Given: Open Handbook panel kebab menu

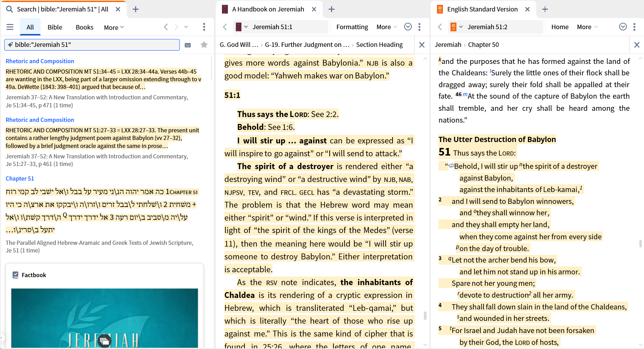Looking at the screenshot, I should click(420, 27).
